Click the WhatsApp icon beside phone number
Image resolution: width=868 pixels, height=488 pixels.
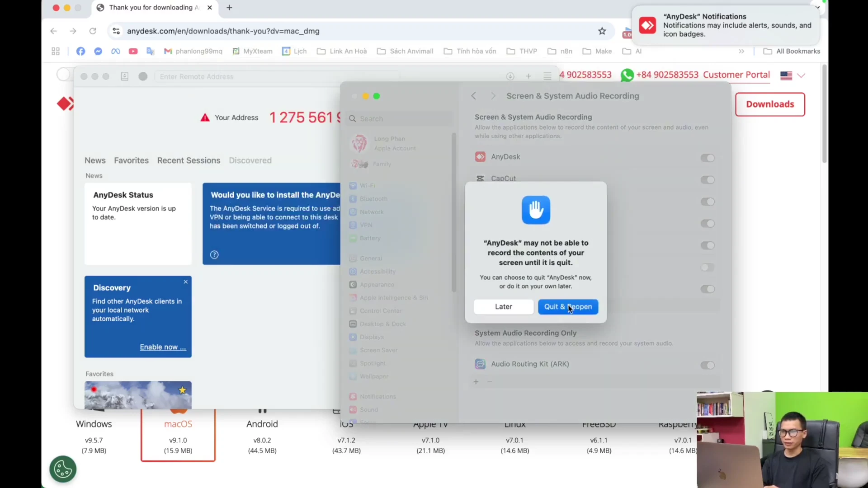click(627, 75)
